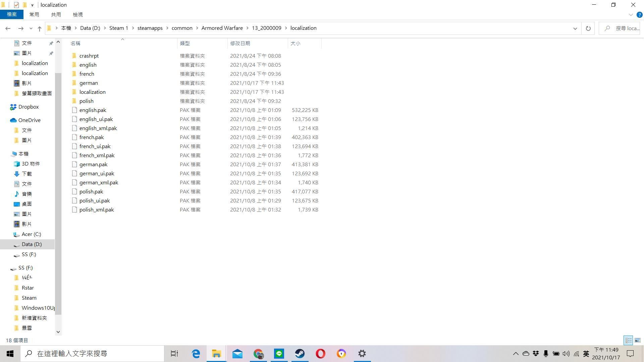
Task: Switch to details view layout
Action: 628,340
